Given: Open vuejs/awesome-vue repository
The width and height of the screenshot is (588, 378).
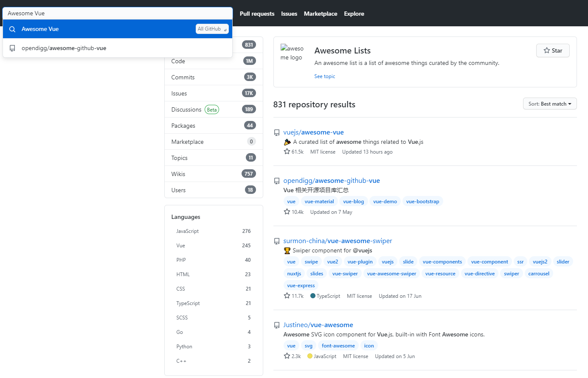Looking at the screenshot, I should 314,132.
